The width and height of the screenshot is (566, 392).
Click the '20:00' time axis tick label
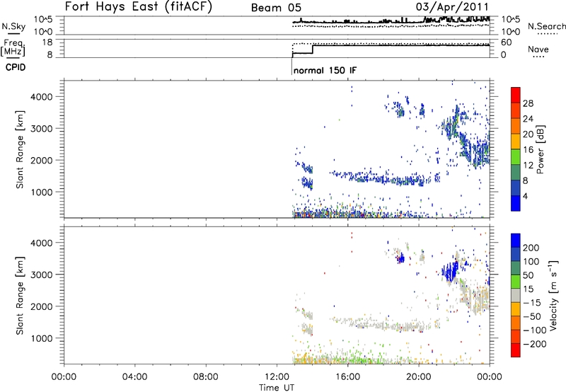pyautogui.click(x=418, y=377)
